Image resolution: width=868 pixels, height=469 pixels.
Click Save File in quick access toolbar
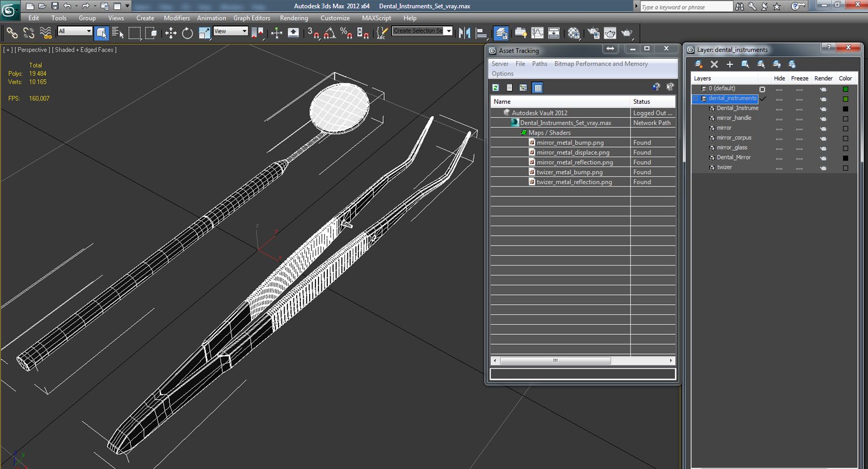pyautogui.click(x=55, y=6)
